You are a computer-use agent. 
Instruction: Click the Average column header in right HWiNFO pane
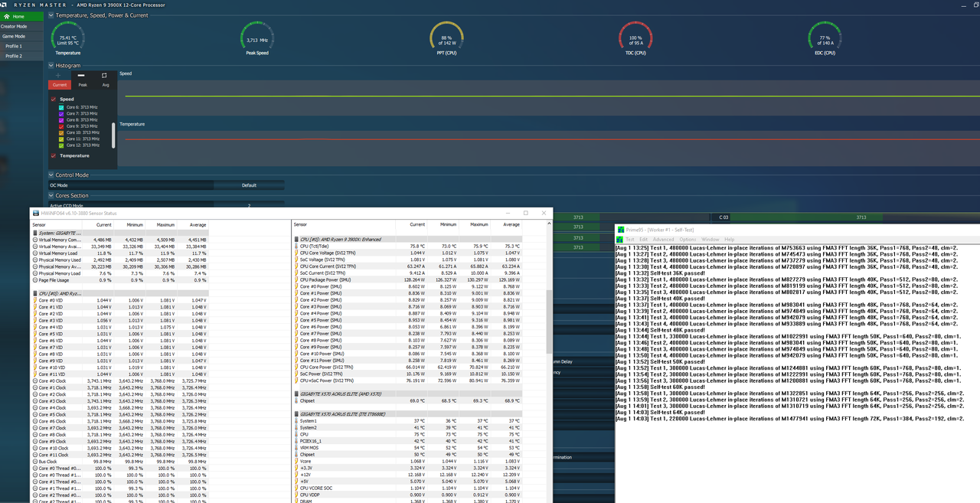click(x=506, y=225)
